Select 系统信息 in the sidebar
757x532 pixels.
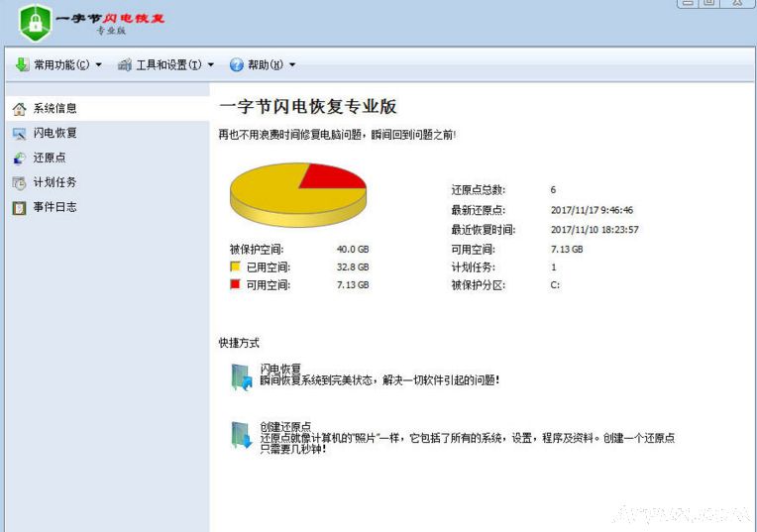(108, 109)
